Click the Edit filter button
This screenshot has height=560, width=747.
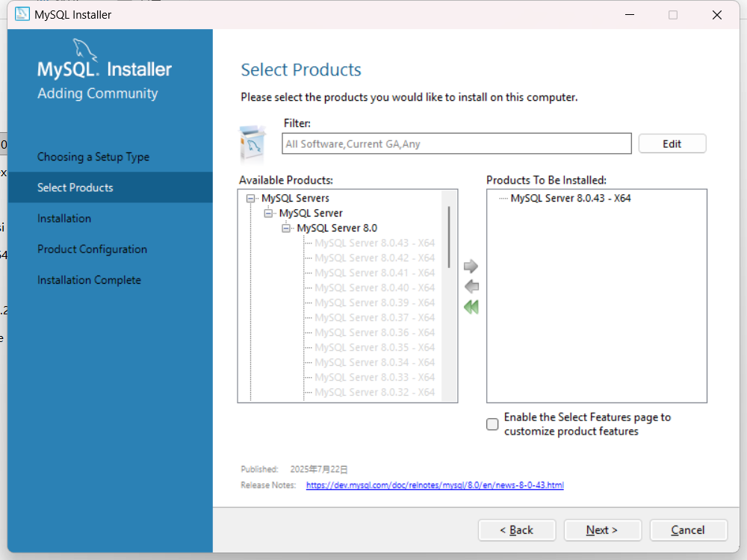672,144
